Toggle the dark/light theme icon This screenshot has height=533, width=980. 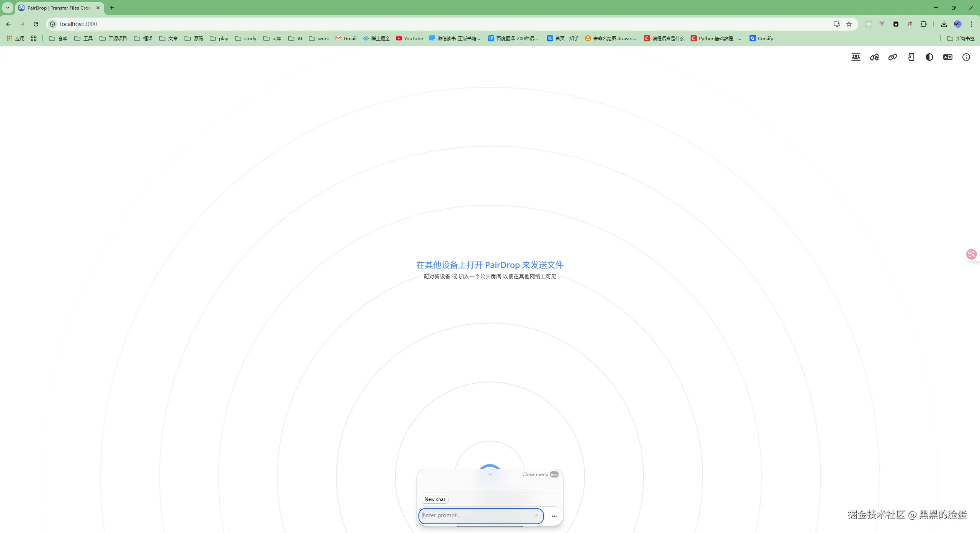click(x=929, y=57)
